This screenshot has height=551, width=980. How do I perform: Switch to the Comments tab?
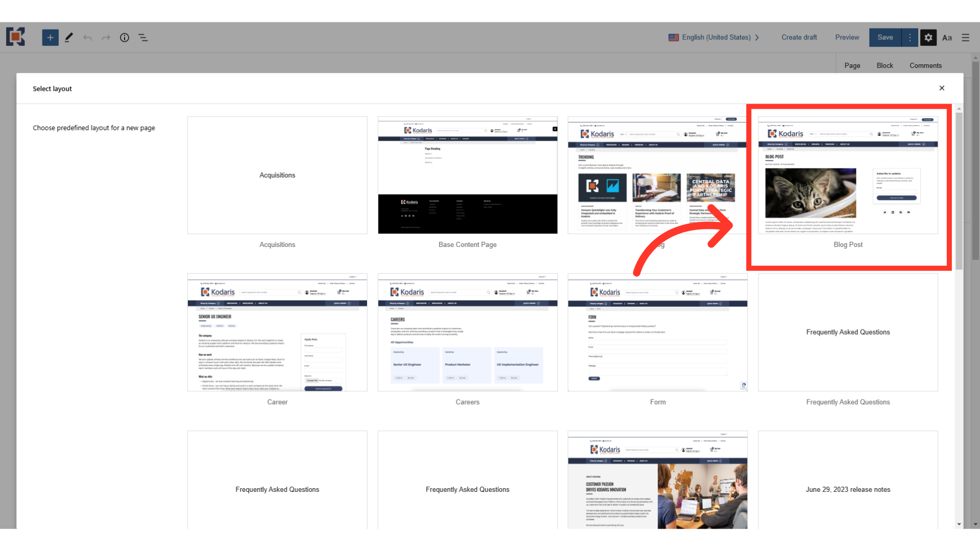click(925, 65)
